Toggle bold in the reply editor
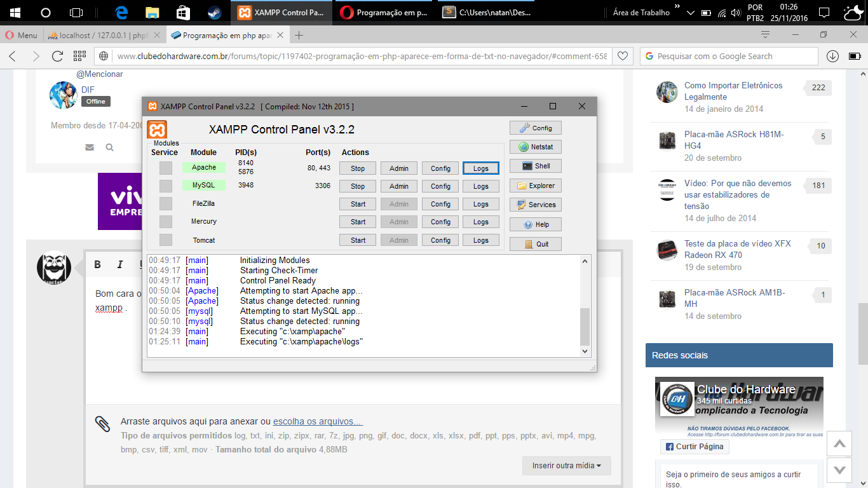The height and width of the screenshot is (488, 868). point(98,264)
